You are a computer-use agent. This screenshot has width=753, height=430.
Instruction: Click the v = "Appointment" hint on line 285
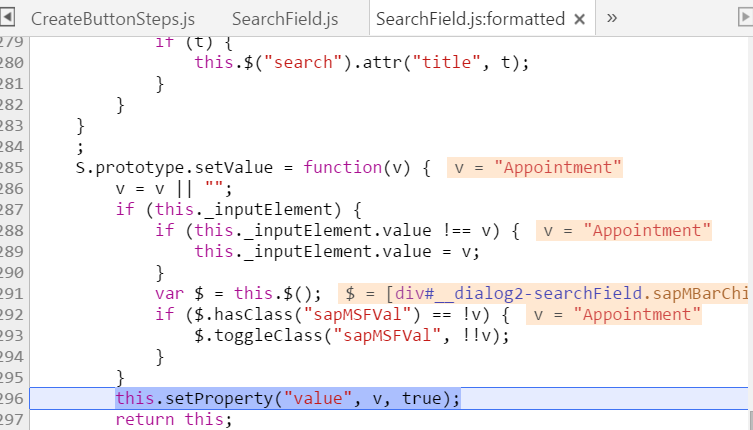click(534, 168)
